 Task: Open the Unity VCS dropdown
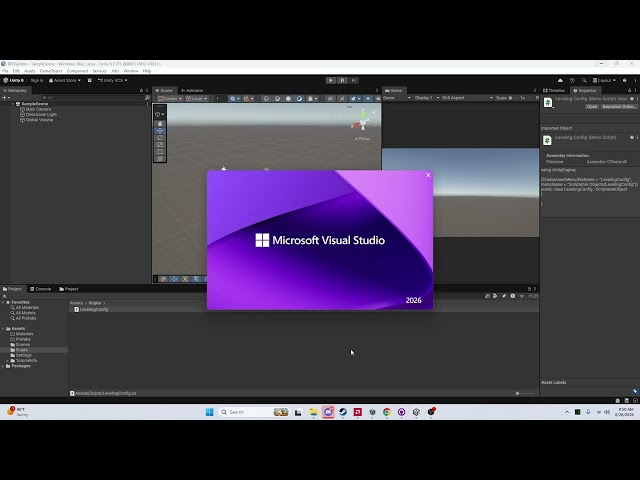click(x=112, y=80)
